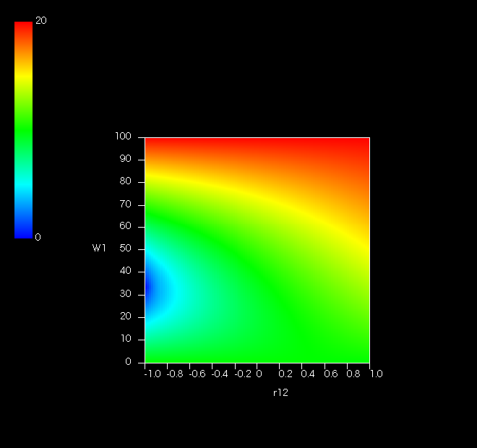Click the W1 axis label

click(99, 248)
